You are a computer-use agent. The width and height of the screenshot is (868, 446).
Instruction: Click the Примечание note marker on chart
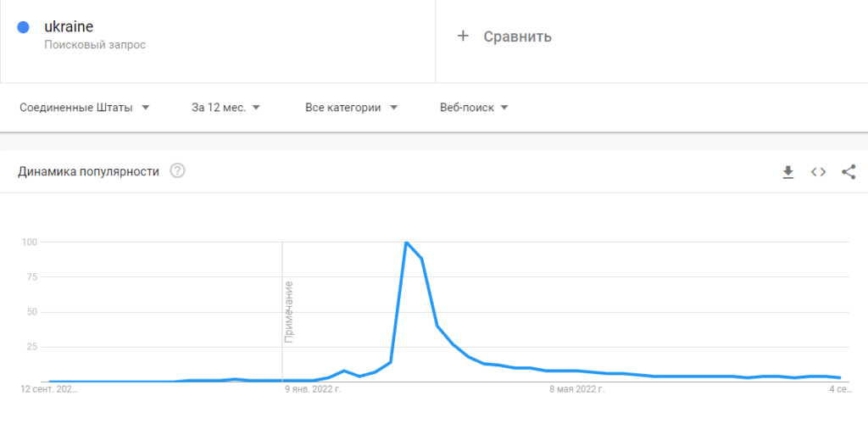288,312
